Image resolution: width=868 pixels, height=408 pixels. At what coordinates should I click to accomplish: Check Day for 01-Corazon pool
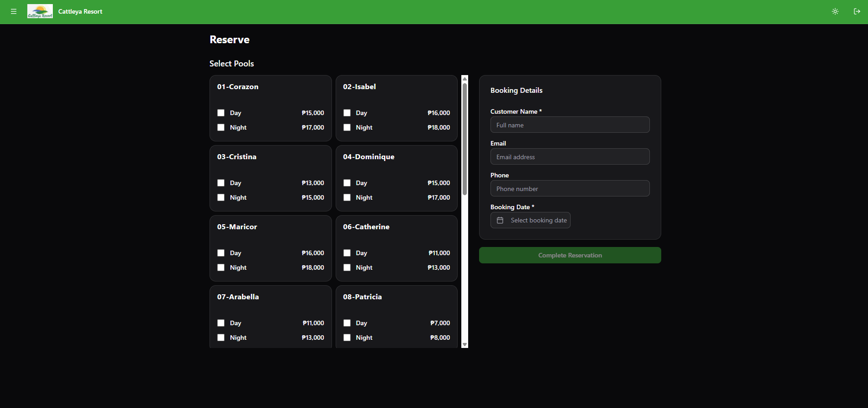221,113
